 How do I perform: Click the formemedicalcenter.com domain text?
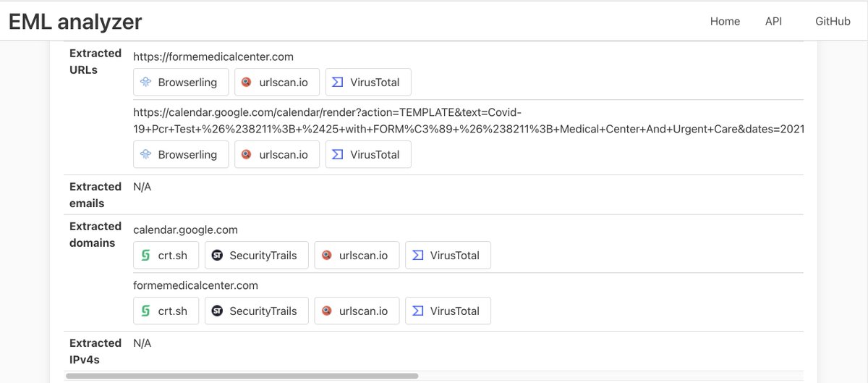[x=196, y=285]
